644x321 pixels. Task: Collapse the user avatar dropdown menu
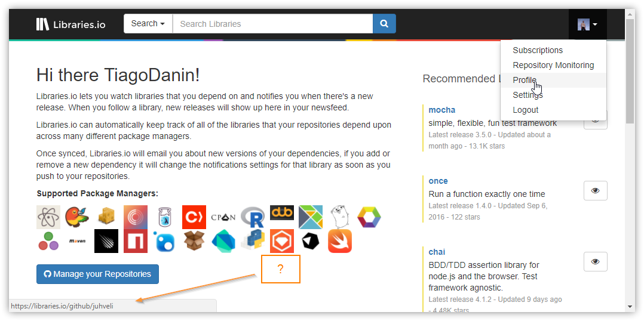pos(587,24)
